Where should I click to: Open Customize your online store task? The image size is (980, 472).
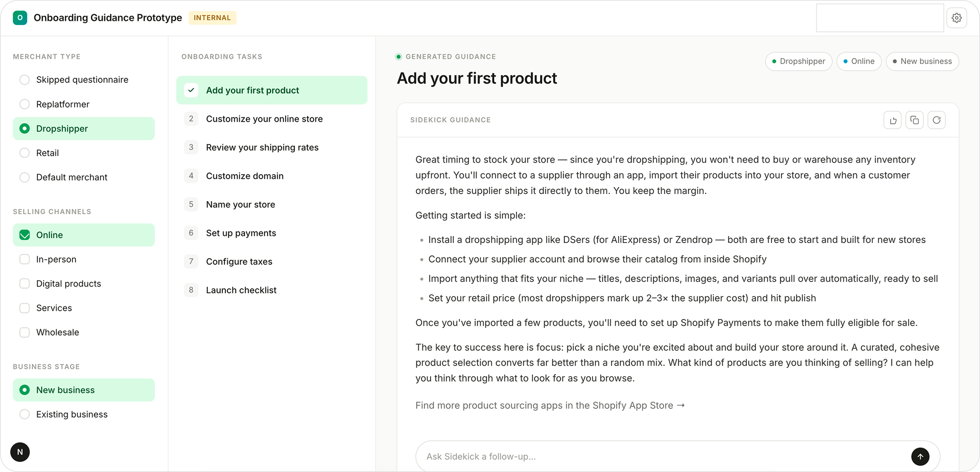pyautogui.click(x=272, y=119)
